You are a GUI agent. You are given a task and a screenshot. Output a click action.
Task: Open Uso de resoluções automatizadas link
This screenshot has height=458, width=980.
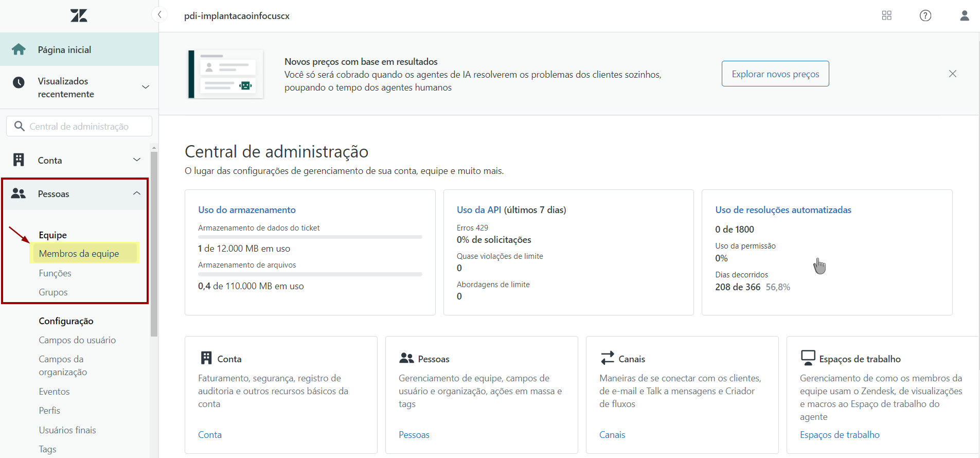[783, 210]
